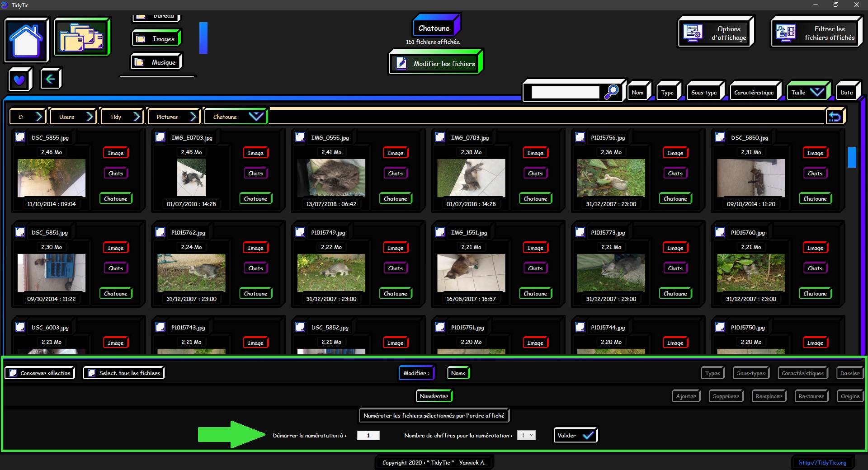Screen dimensions: 868x470
Task: Select P1015756.jpg using its checkbox
Action: click(x=580, y=137)
